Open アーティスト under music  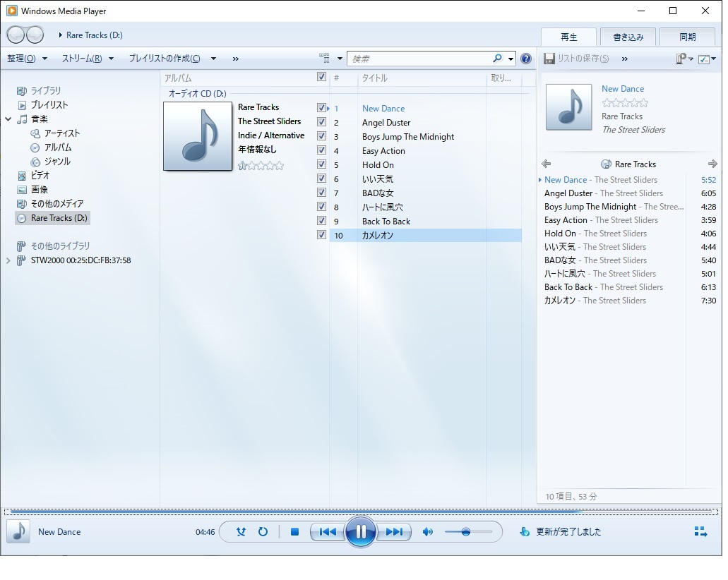(62, 133)
